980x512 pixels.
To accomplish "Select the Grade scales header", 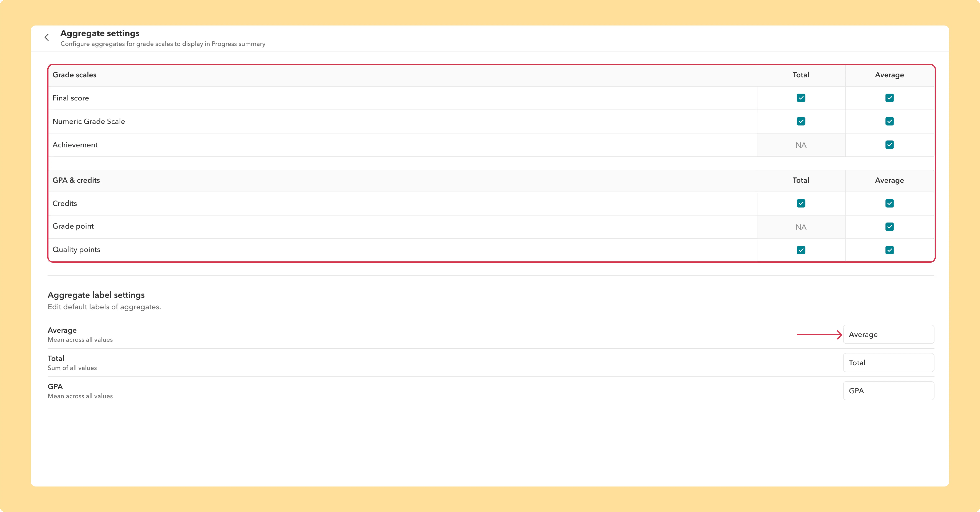I will [x=74, y=75].
